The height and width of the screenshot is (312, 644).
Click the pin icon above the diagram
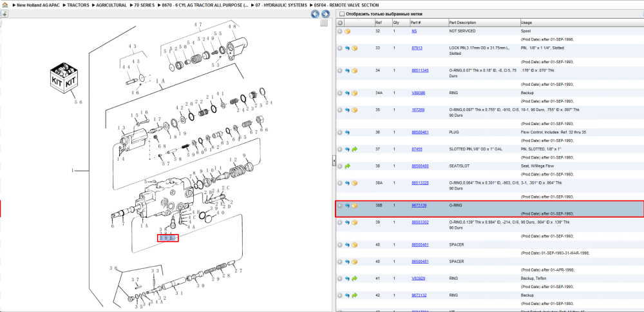4,14
